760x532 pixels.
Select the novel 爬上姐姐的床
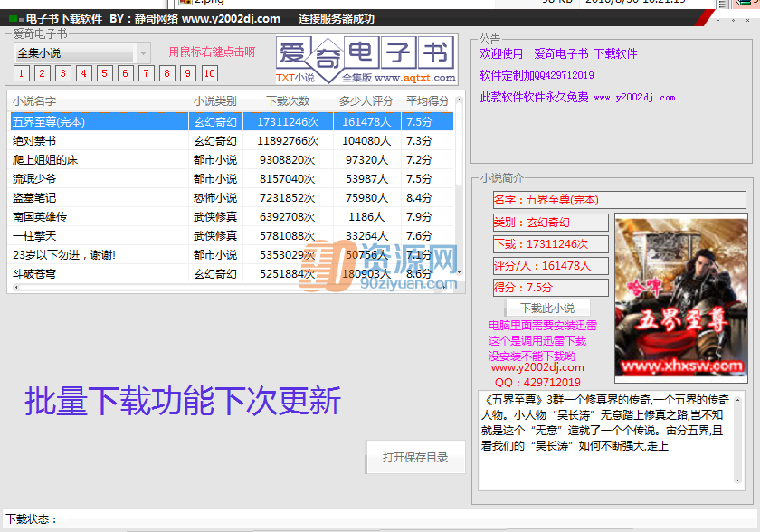(45, 160)
